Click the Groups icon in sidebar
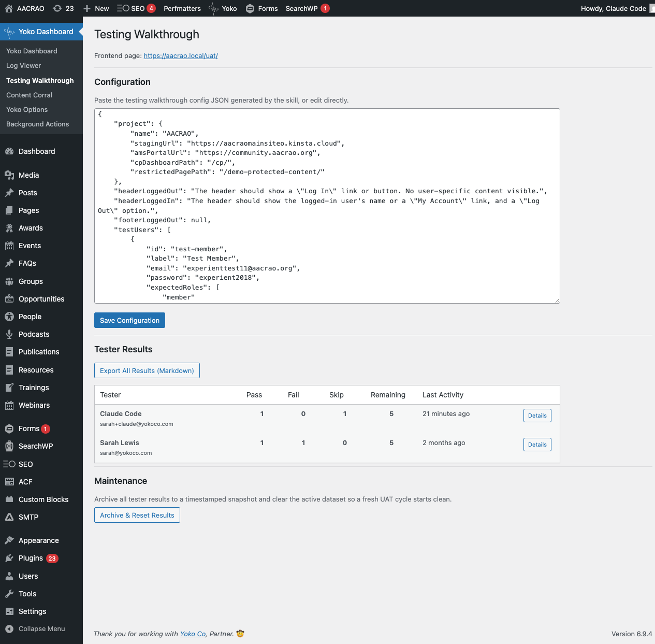The height and width of the screenshot is (644, 655). click(9, 281)
